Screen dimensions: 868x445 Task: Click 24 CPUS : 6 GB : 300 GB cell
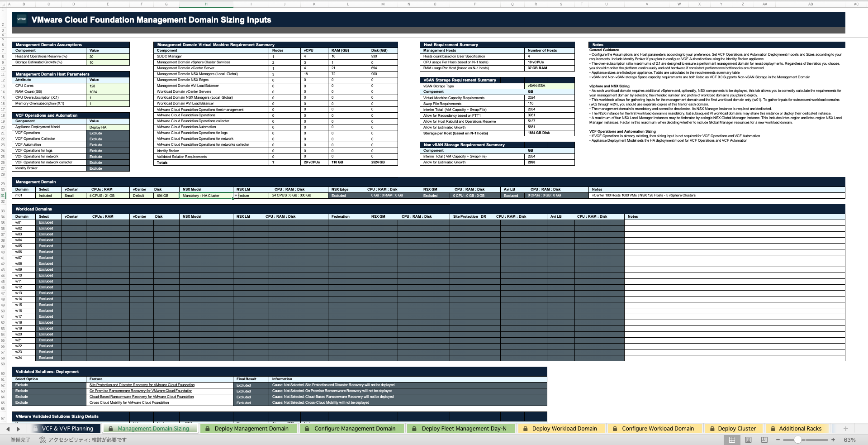[298, 196]
